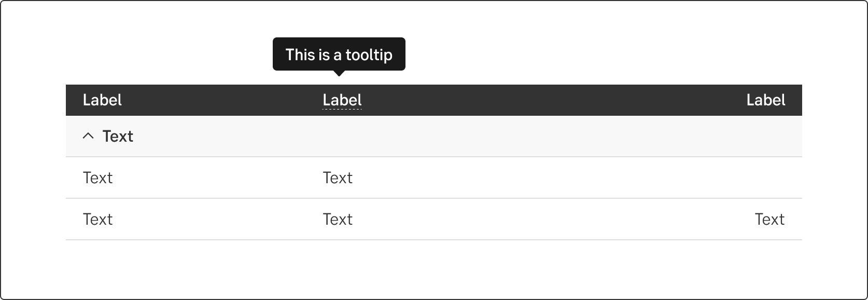Image resolution: width=868 pixels, height=300 pixels.
Task: Click the dashed underline beneath middle Label
Action: coord(342,109)
